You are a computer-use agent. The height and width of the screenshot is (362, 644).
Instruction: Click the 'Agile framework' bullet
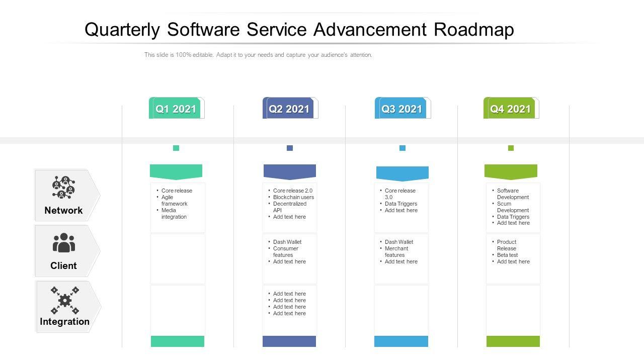(x=174, y=201)
